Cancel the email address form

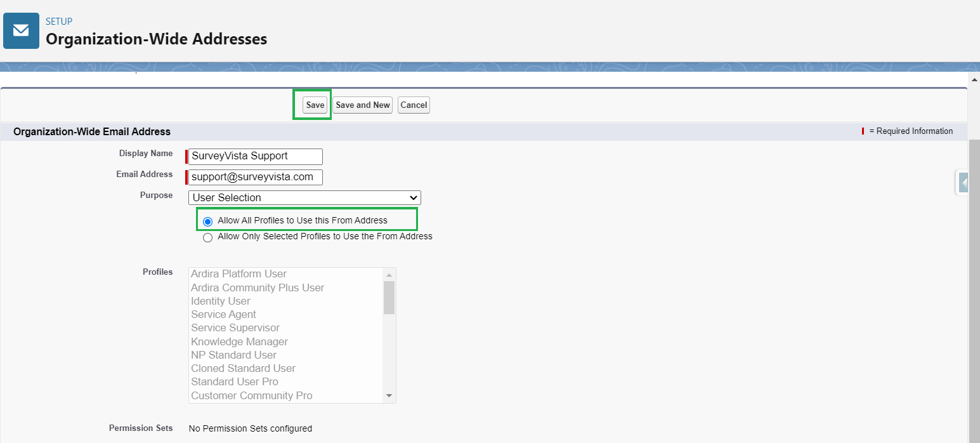(x=414, y=105)
